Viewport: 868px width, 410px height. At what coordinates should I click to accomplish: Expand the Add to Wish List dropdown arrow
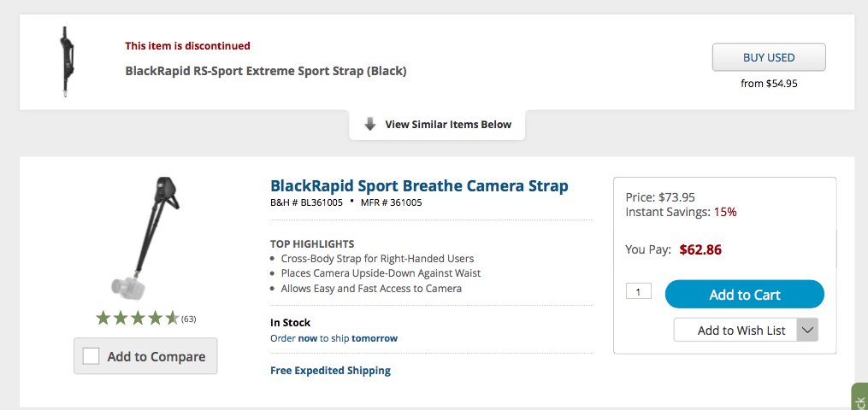(807, 330)
